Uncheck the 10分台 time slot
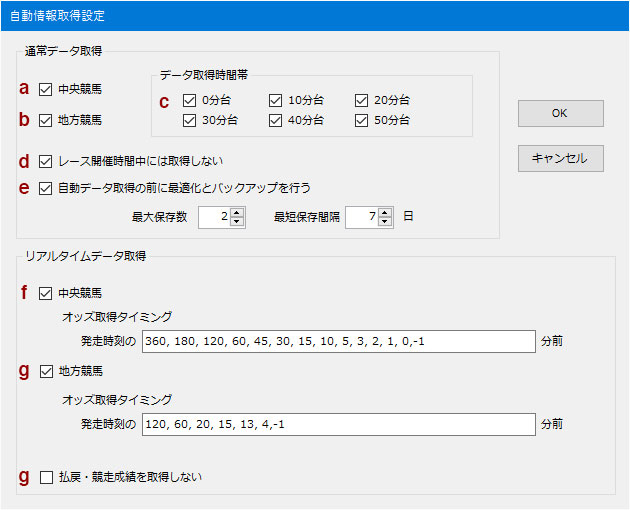 tap(275, 100)
